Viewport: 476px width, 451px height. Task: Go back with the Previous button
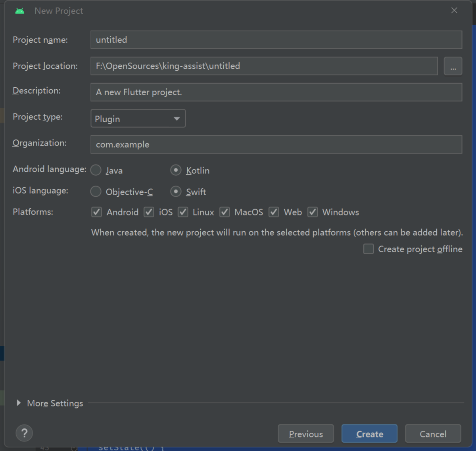306,434
